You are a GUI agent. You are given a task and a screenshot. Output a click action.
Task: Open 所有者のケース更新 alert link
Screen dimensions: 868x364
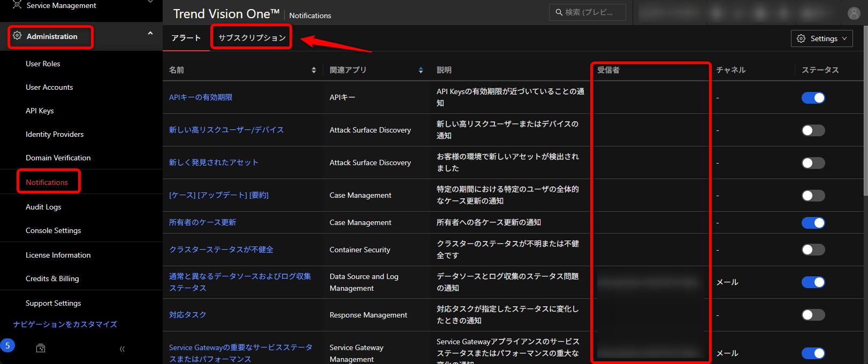coord(202,222)
